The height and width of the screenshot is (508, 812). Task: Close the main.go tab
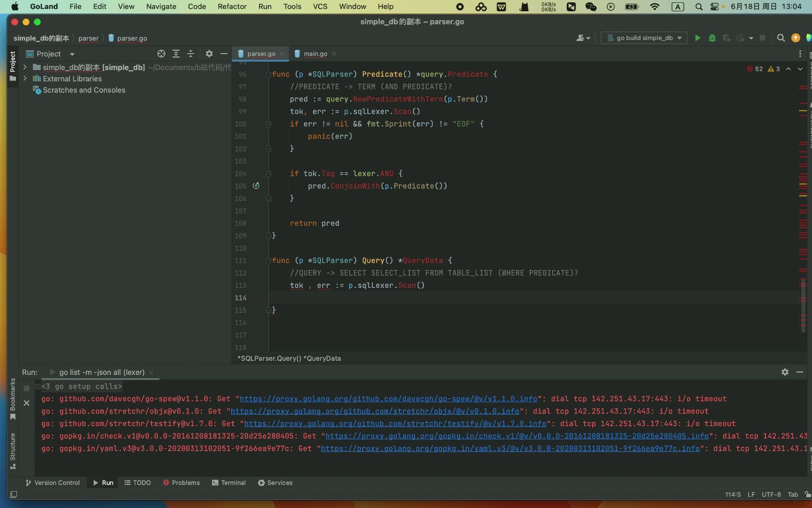click(334, 54)
